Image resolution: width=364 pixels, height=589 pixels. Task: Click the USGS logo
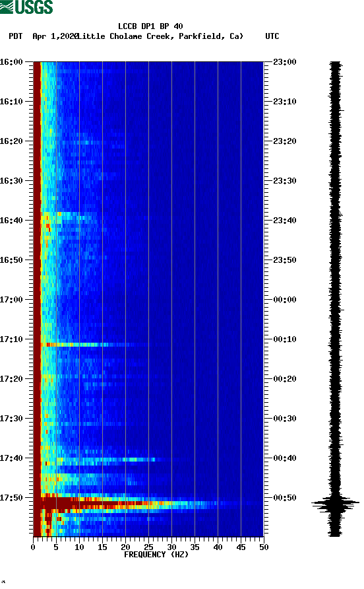click(26, 7)
